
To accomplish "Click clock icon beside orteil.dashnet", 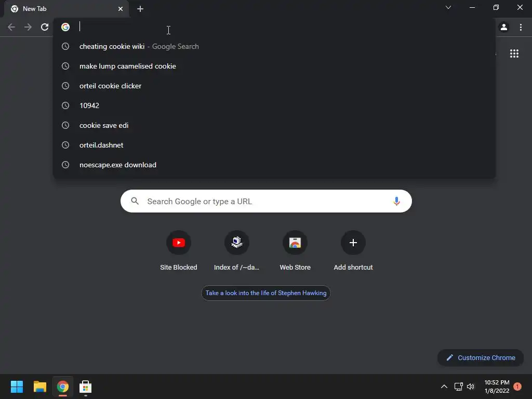I will 65,145.
